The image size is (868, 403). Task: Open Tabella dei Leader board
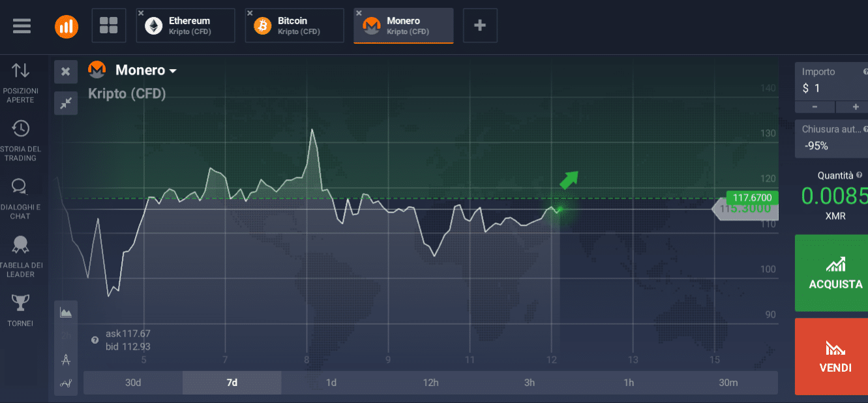[21, 256]
